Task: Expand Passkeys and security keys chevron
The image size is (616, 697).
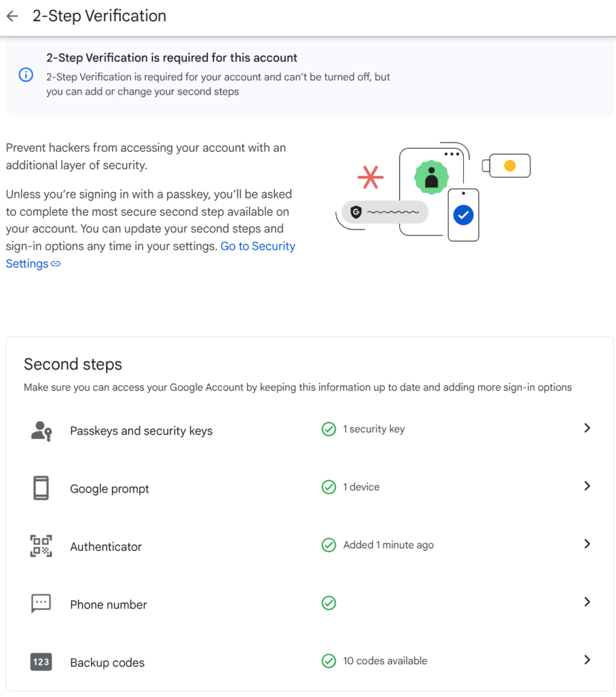Action: (x=587, y=428)
